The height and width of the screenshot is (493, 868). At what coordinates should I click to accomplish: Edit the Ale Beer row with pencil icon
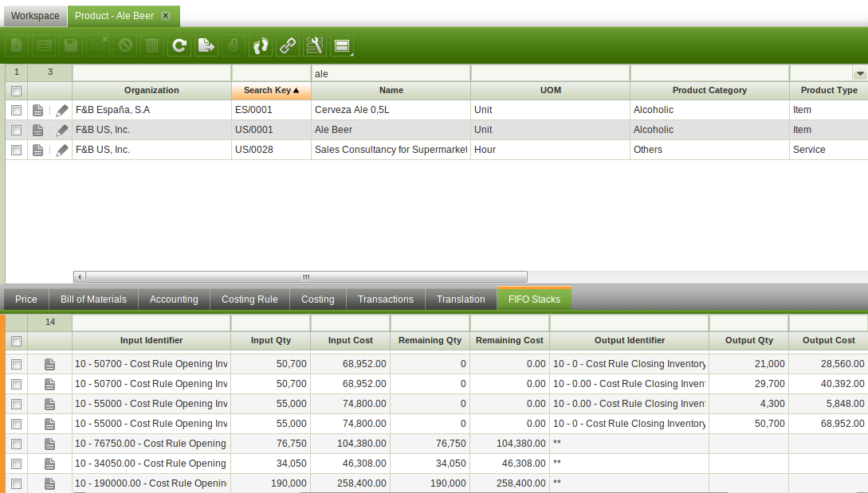tap(62, 130)
